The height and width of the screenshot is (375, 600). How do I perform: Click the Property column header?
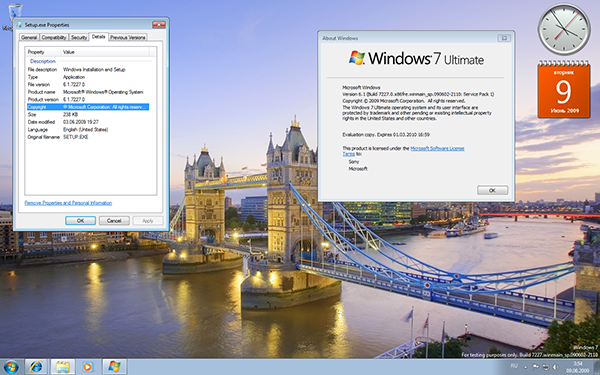click(x=43, y=52)
